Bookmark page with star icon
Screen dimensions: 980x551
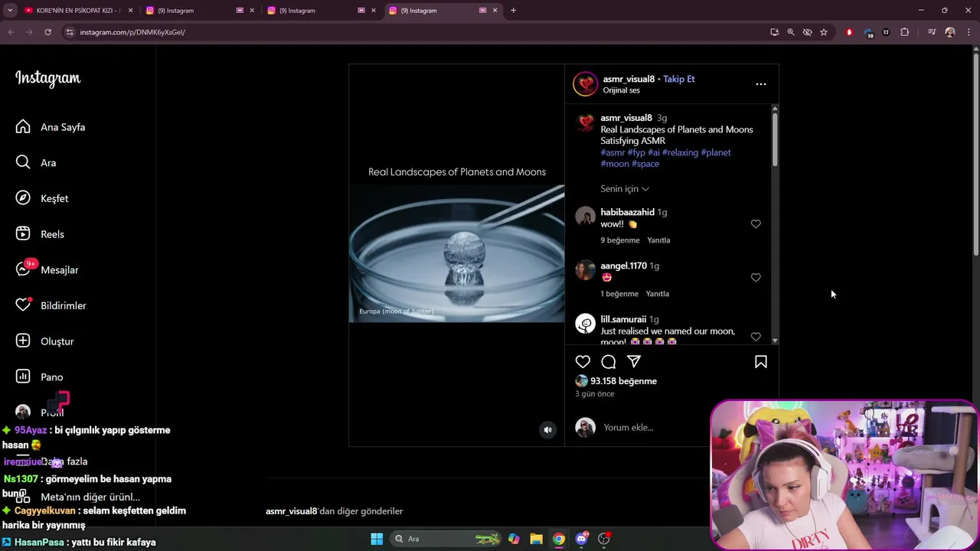pos(824,32)
